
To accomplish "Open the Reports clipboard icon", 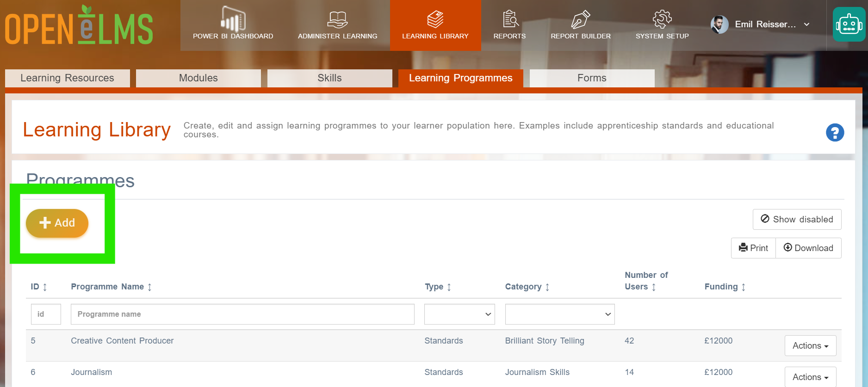I will coord(510,19).
